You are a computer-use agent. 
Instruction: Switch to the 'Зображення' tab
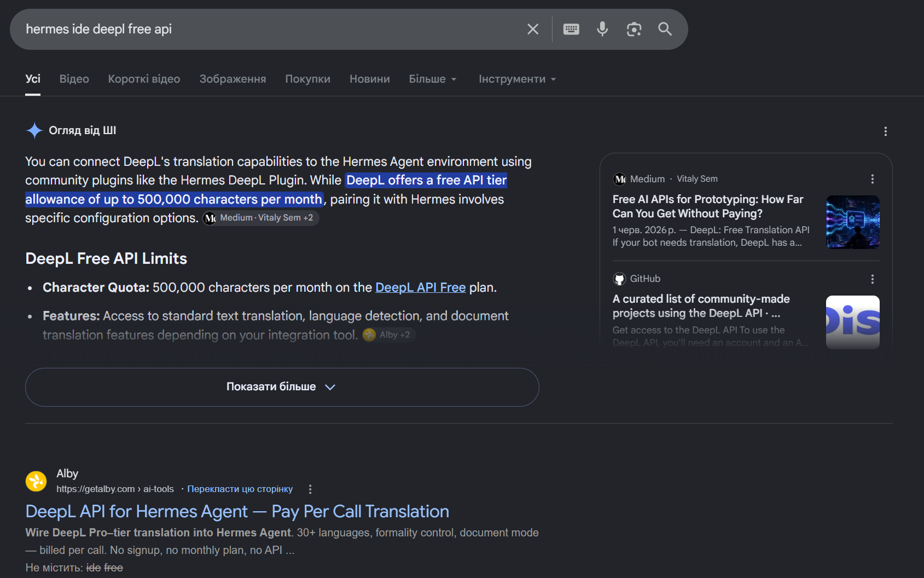click(233, 79)
